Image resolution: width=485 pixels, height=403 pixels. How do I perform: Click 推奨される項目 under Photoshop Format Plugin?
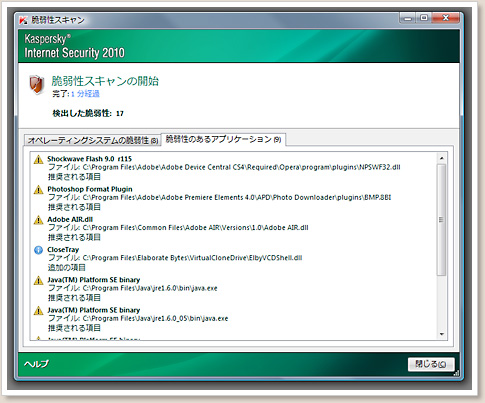pos(74,207)
